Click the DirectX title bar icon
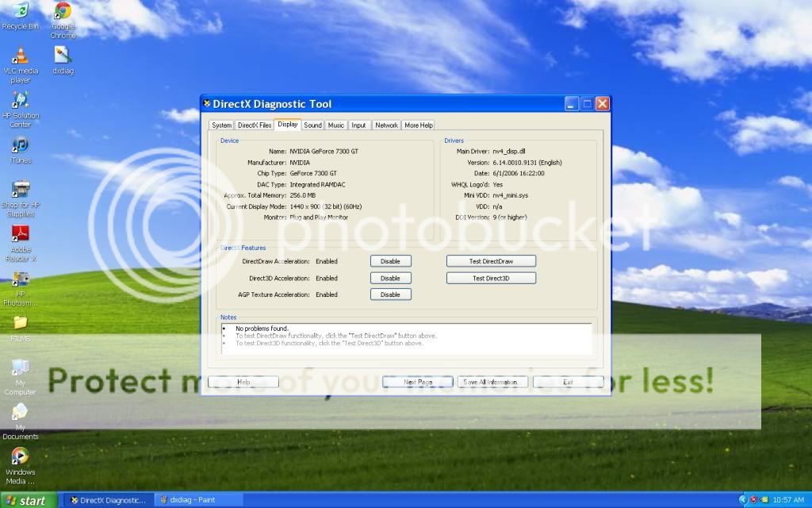 [207, 103]
